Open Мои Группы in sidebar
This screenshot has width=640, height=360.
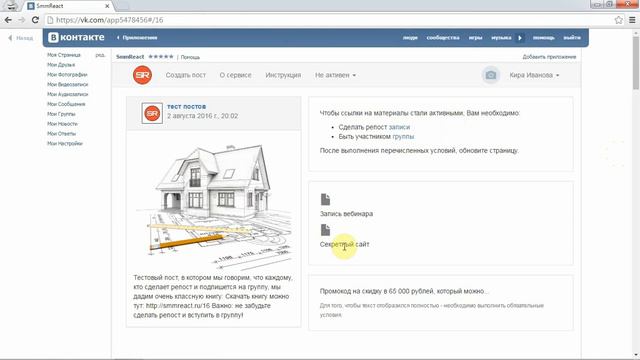[61, 114]
